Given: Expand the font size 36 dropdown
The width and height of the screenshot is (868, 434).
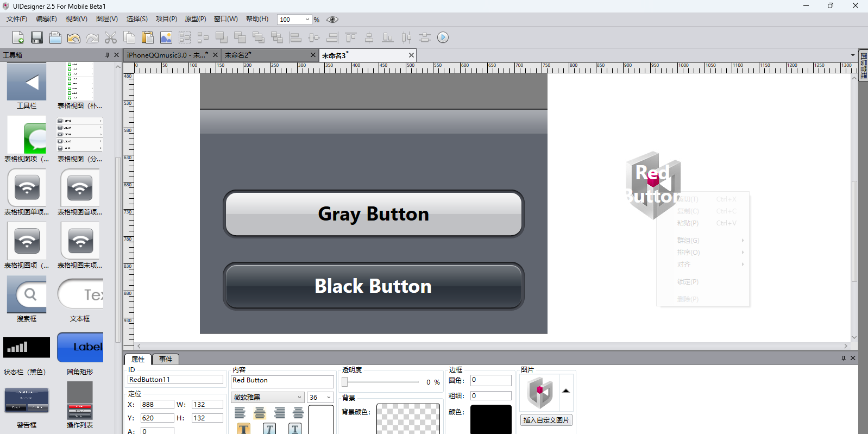Looking at the screenshot, I should click(328, 398).
